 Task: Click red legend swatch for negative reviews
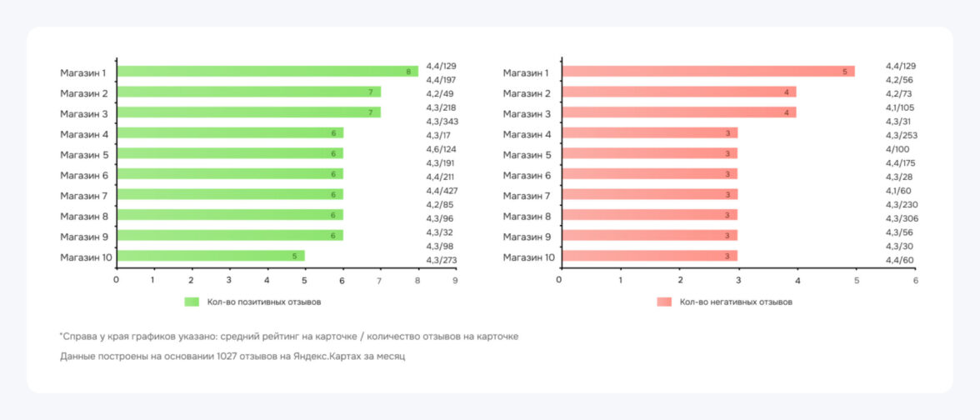(664, 302)
